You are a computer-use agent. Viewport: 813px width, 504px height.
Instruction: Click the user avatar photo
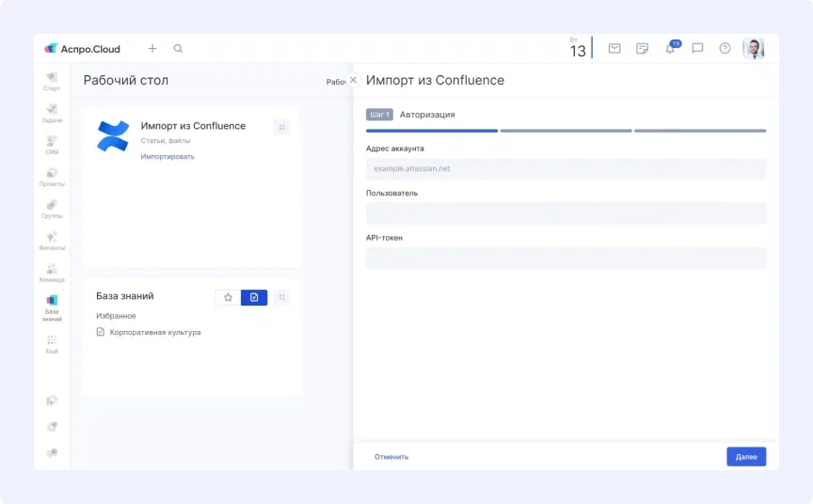(x=753, y=49)
